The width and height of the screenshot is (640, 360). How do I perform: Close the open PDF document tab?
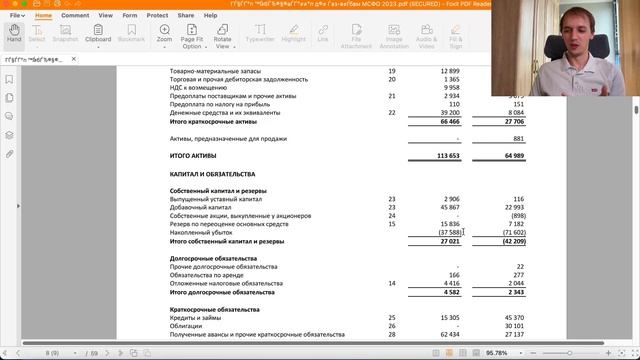73,59
